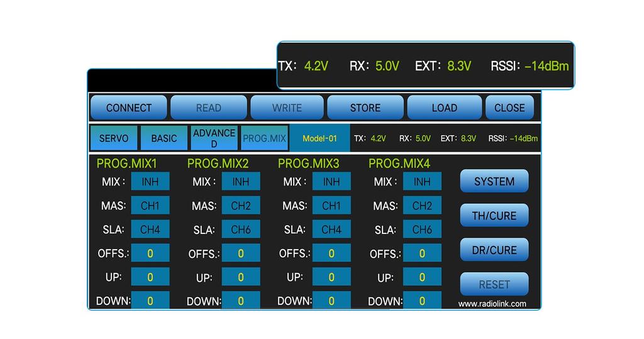Click the RESET button

pos(494,284)
